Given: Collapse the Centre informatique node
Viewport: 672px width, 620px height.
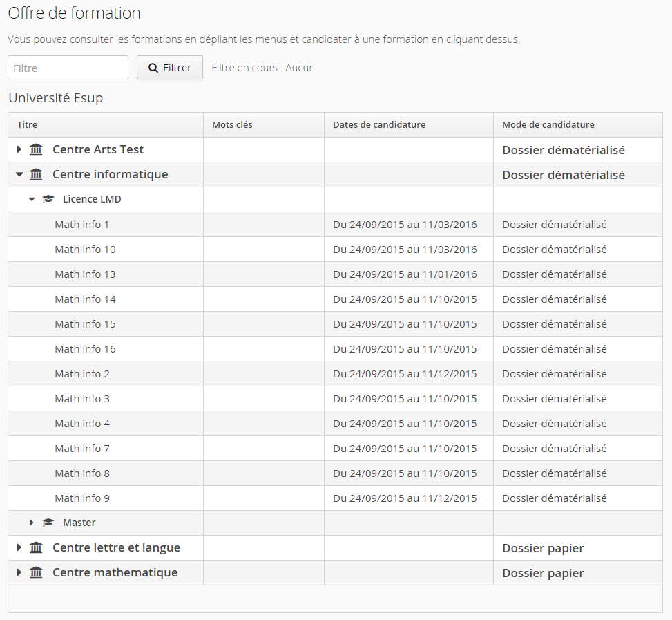Looking at the screenshot, I should [19, 175].
